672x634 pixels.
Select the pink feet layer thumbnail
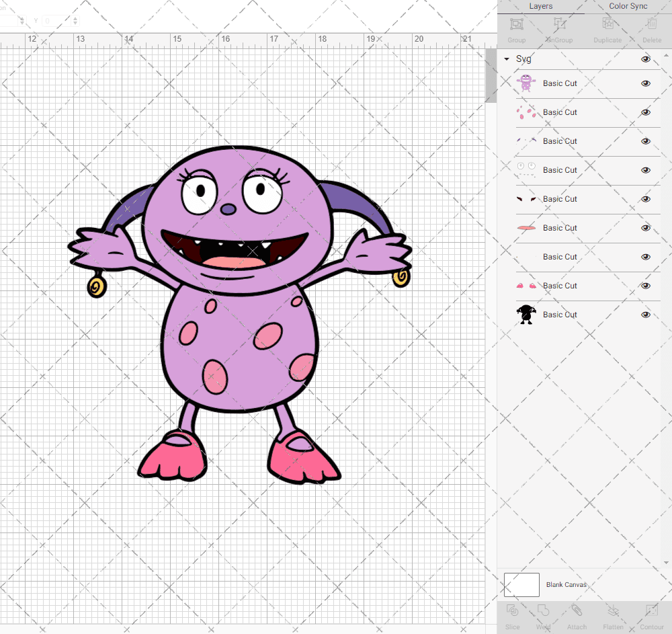[x=526, y=286]
